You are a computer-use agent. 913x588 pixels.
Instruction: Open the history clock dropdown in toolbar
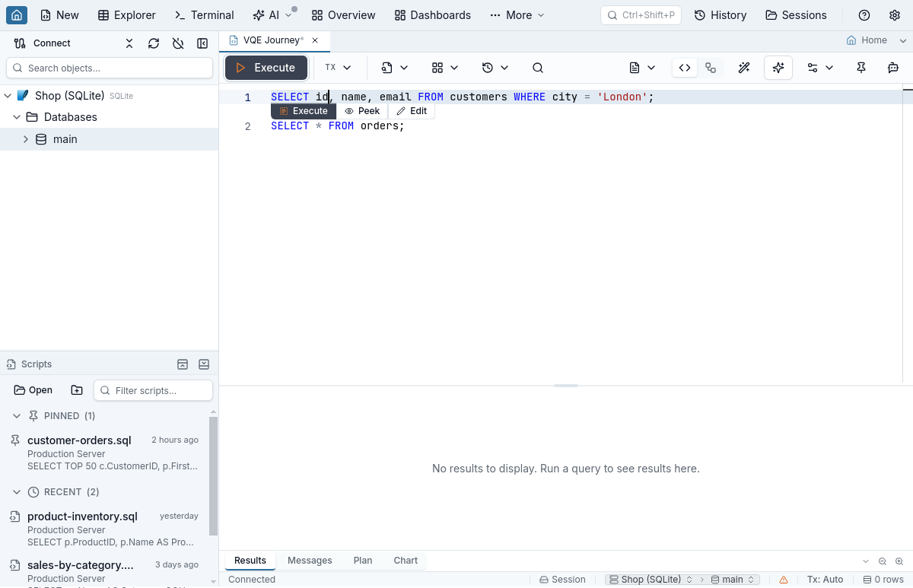click(495, 68)
